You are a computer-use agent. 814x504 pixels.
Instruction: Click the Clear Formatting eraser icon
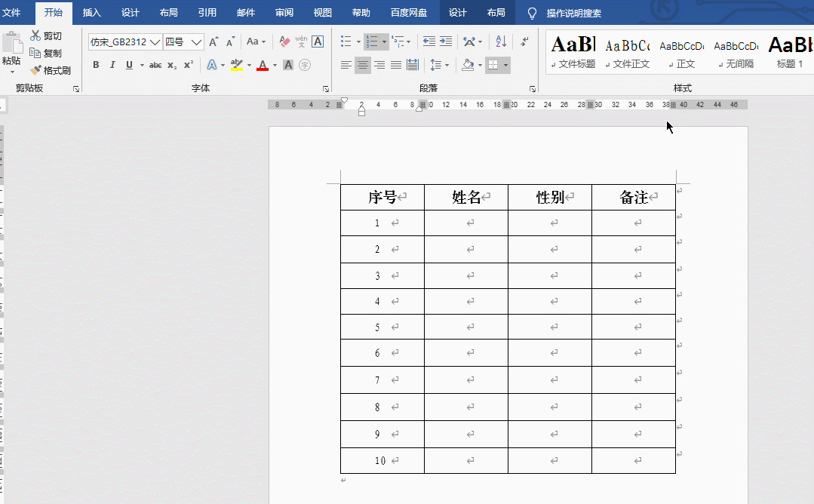284,41
